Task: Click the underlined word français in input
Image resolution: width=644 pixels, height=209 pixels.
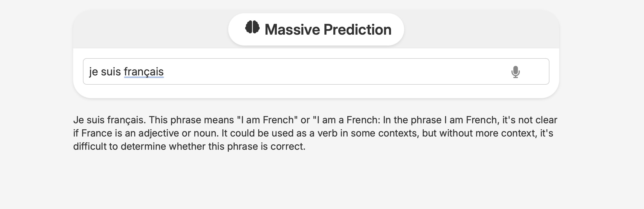Action: click(144, 72)
